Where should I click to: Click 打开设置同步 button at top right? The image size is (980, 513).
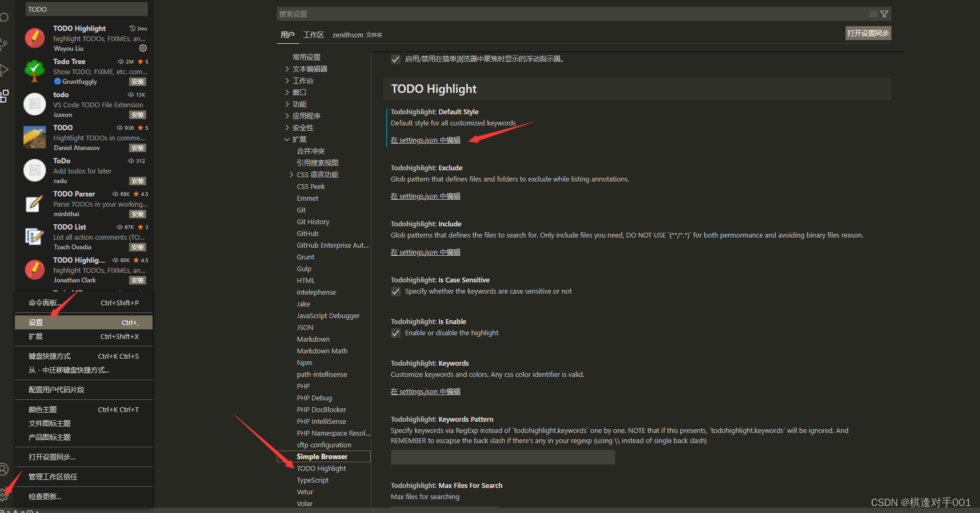pos(868,33)
